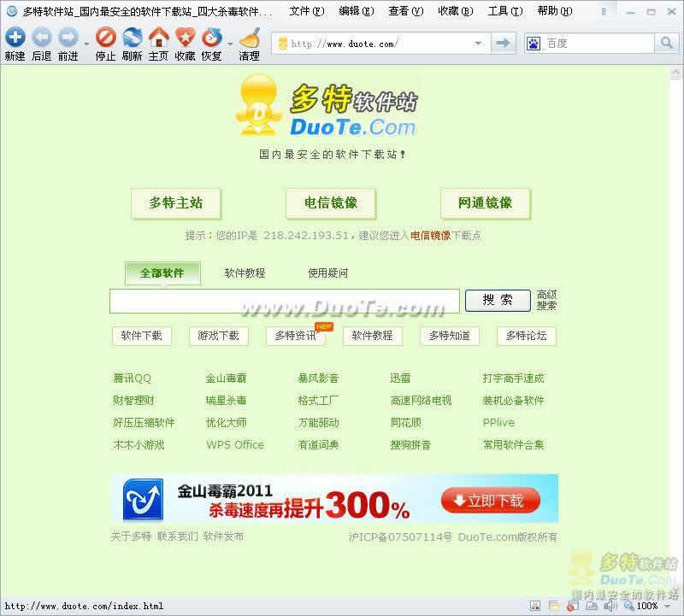Open the 编辑(E) menu
684x616 pixels.
(x=357, y=11)
